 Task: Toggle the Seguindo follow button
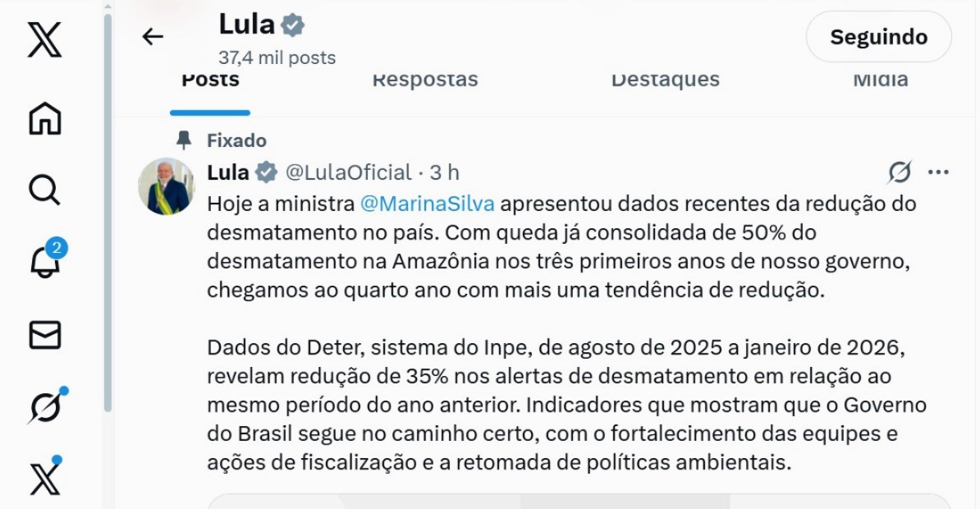[878, 37]
